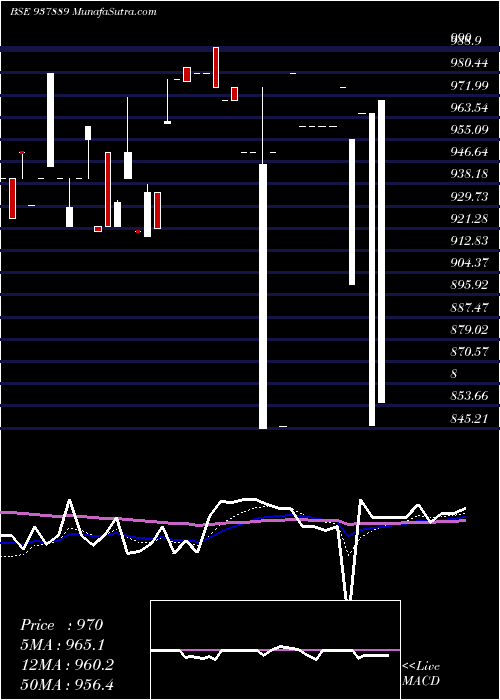This screenshot has height=700, width=500.
Task: Click the 50MA : 956.4 value
Action: click(67, 684)
